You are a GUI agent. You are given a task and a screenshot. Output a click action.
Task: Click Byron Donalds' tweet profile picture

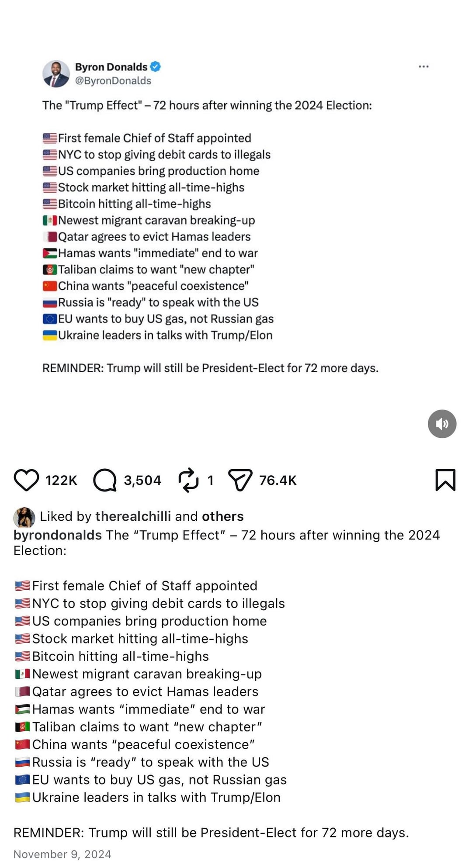click(x=56, y=74)
